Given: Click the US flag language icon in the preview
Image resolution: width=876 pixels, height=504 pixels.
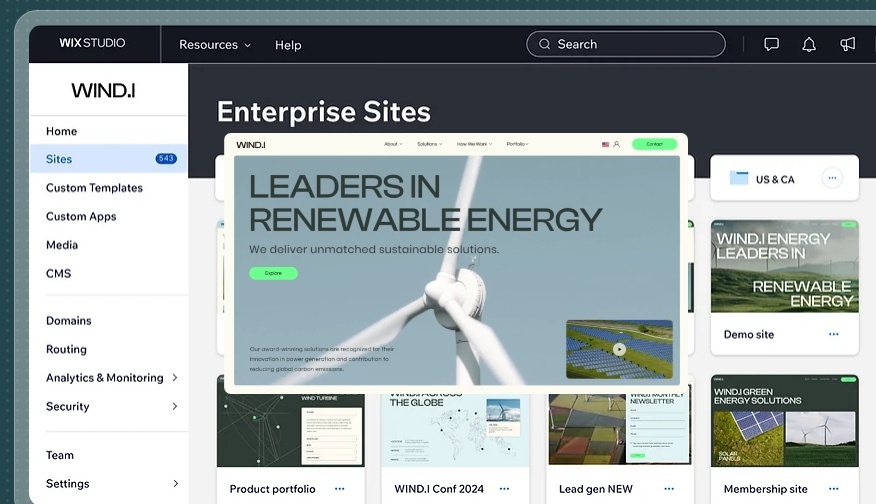Looking at the screenshot, I should [x=605, y=144].
